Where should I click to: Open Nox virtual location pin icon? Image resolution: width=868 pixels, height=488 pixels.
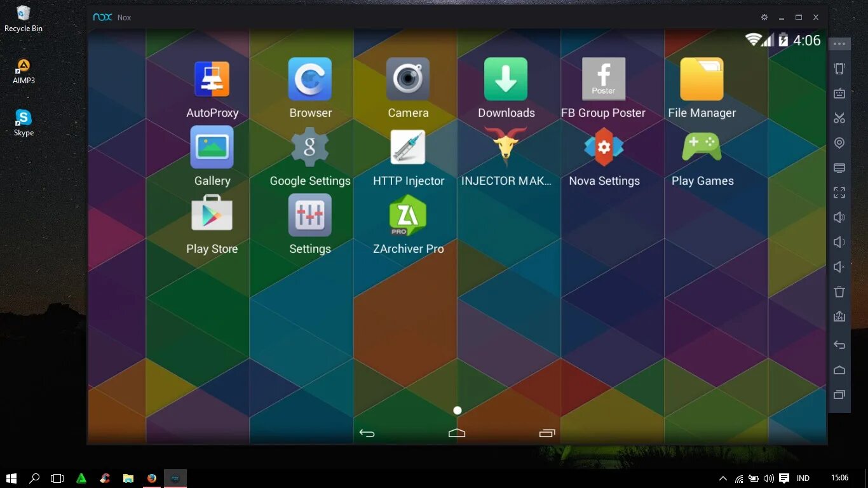(x=839, y=143)
